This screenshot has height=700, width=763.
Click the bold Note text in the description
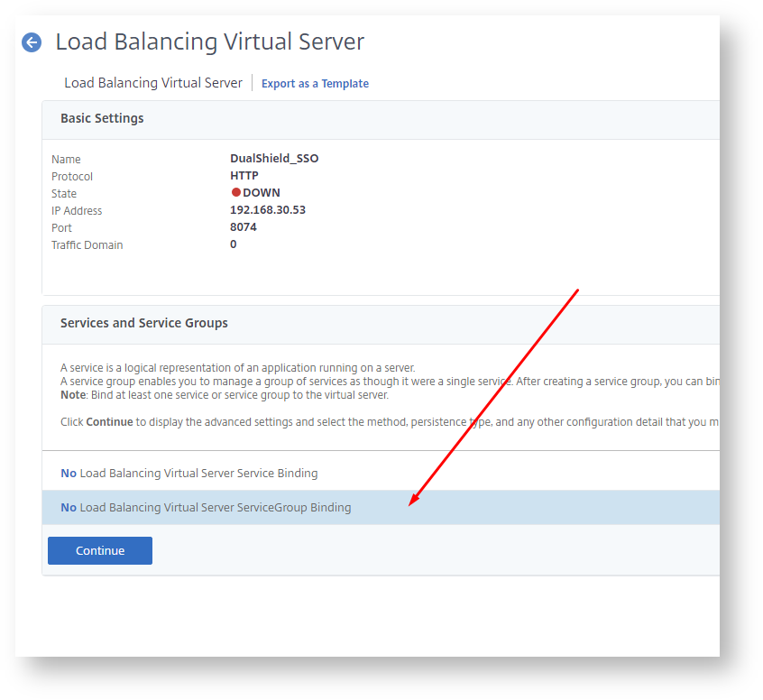tap(75, 395)
